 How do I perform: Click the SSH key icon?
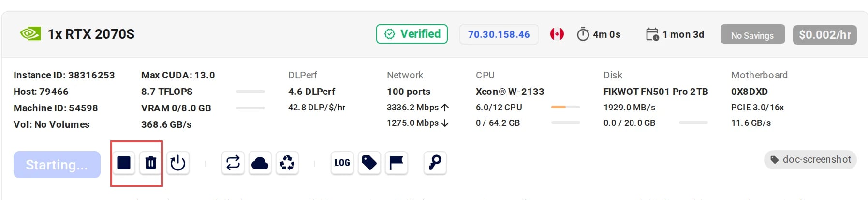click(435, 163)
